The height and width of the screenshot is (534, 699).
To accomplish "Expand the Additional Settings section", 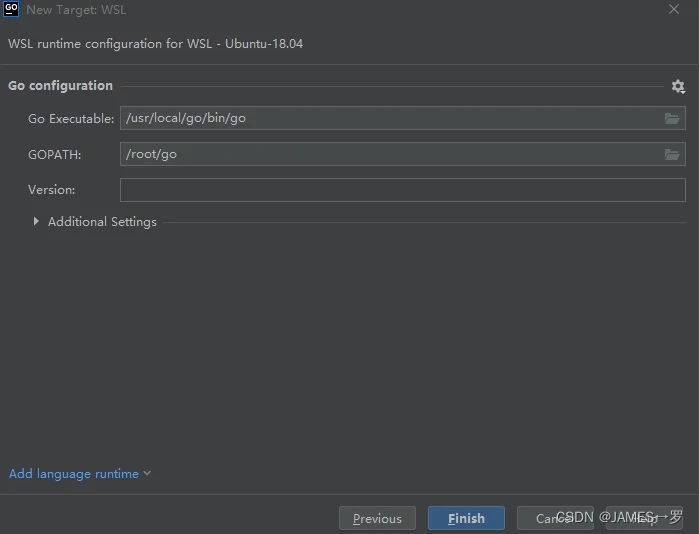I will coord(36,221).
